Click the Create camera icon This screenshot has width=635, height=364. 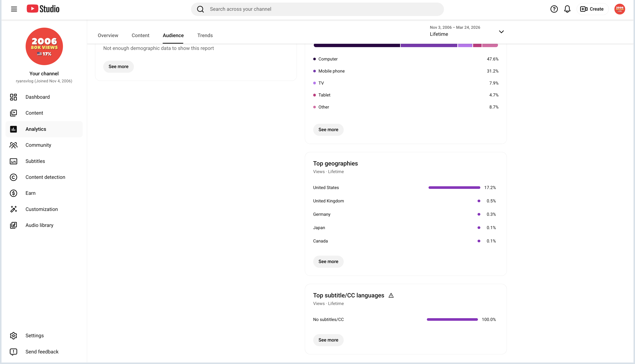pyautogui.click(x=584, y=9)
